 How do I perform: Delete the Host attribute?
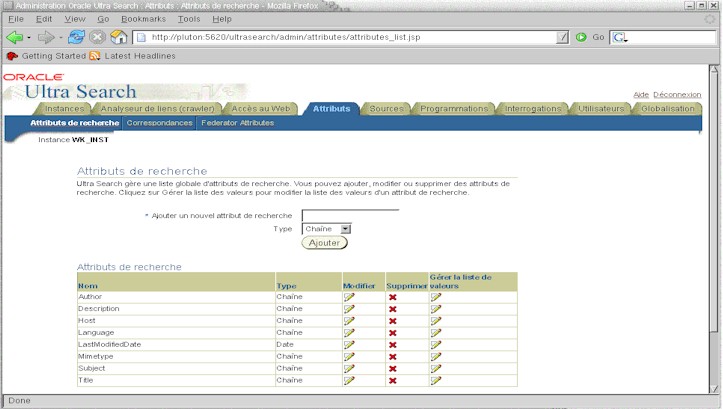pyautogui.click(x=392, y=321)
